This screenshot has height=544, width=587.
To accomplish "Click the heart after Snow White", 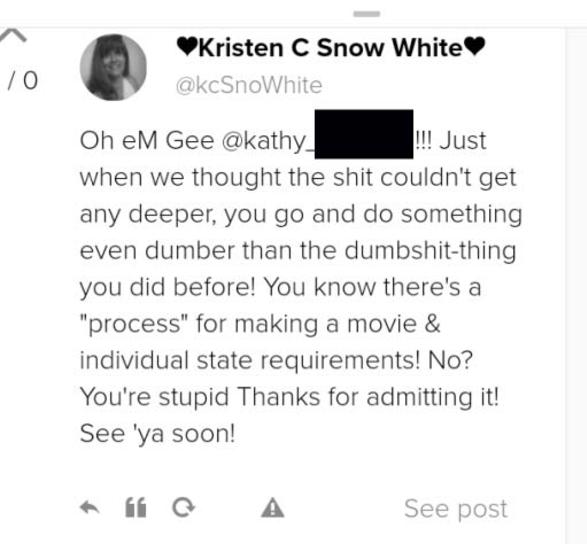I will [474, 47].
